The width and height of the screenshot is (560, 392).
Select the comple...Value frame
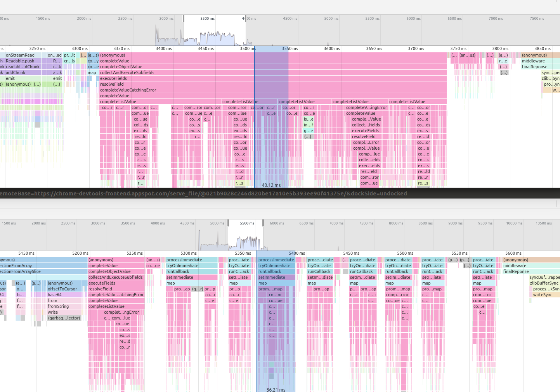(x=366, y=119)
